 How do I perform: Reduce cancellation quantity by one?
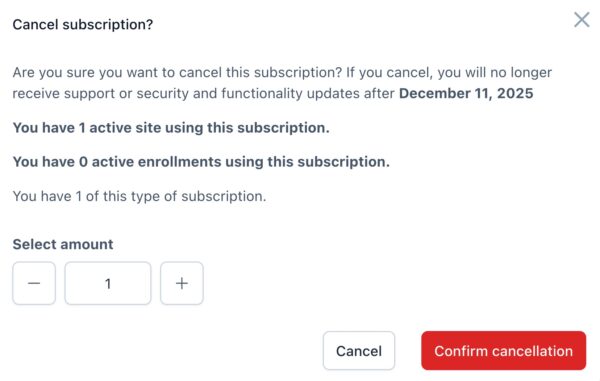[x=34, y=283]
